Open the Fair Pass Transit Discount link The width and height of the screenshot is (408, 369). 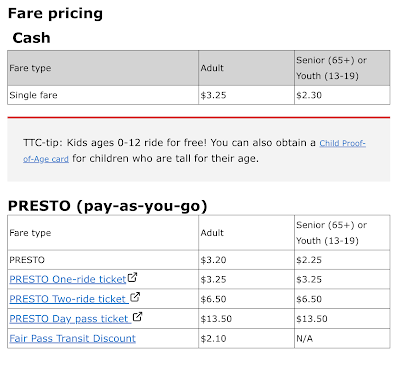[72, 338]
